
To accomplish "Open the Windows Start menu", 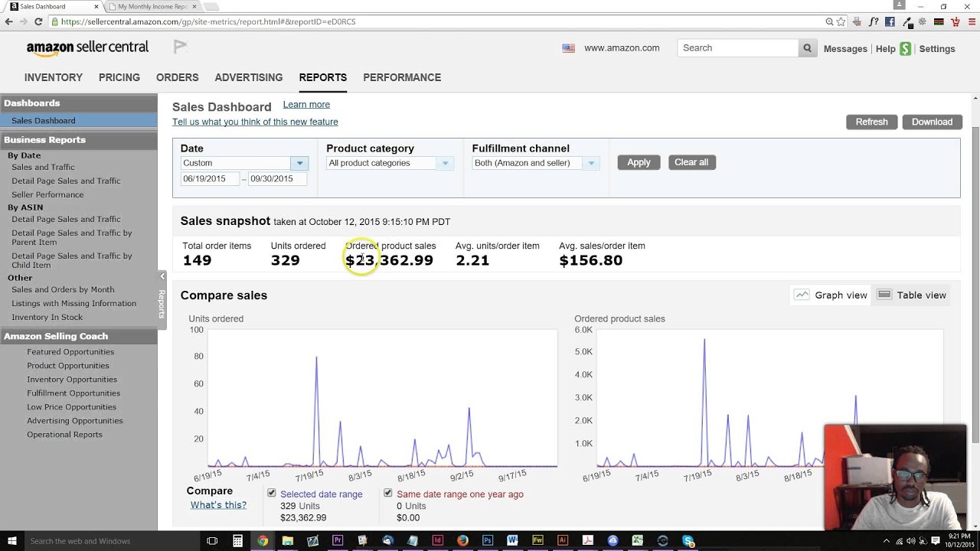I will coord(12,541).
